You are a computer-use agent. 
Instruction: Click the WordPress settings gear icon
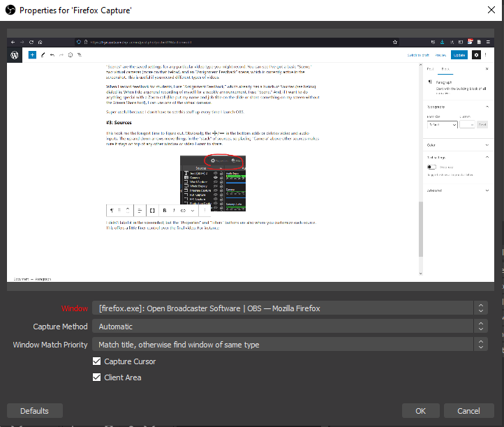[x=476, y=55]
